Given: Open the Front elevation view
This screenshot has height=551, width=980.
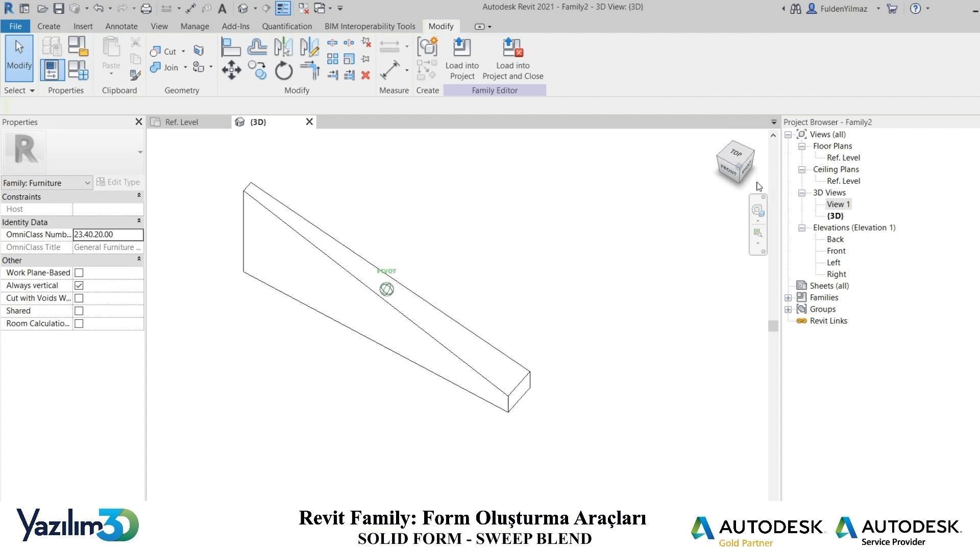Looking at the screenshot, I should 836,251.
